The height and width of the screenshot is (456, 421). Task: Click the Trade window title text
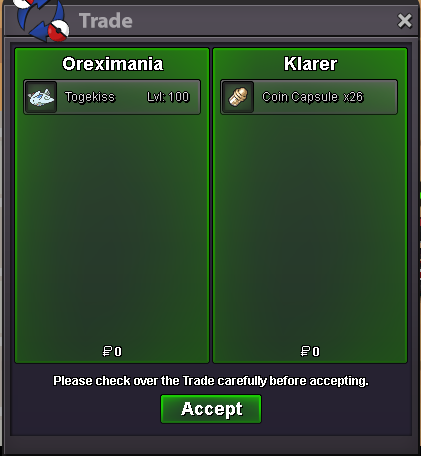(x=106, y=21)
